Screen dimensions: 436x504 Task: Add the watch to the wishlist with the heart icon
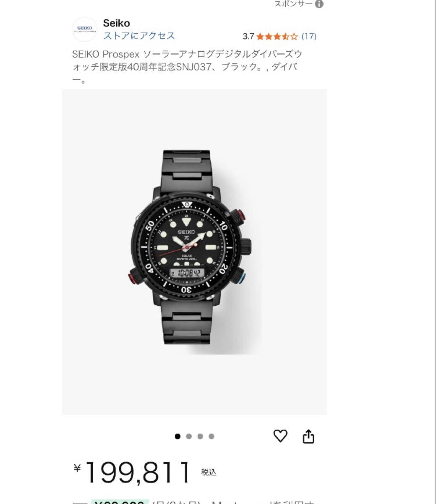280,436
